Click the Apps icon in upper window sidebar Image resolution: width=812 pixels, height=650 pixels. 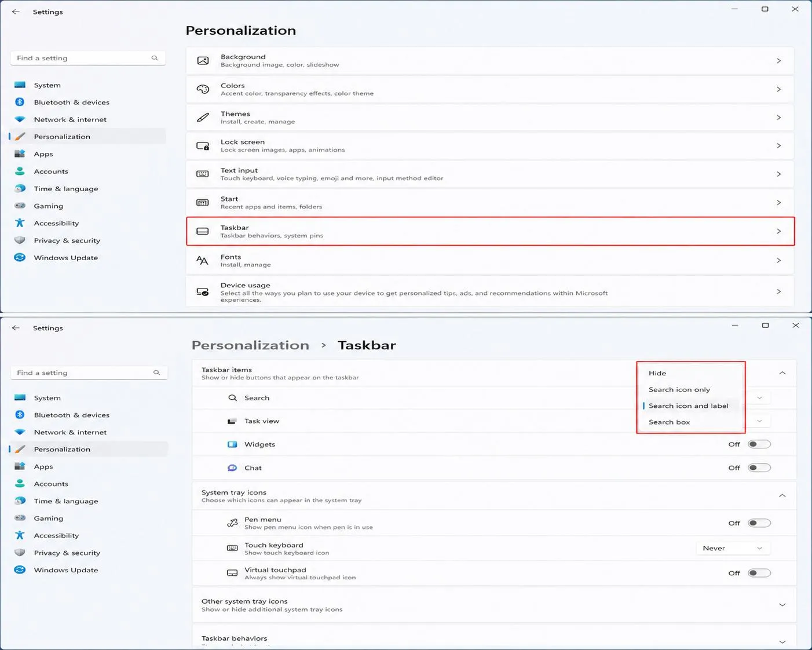(x=20, y=154)
